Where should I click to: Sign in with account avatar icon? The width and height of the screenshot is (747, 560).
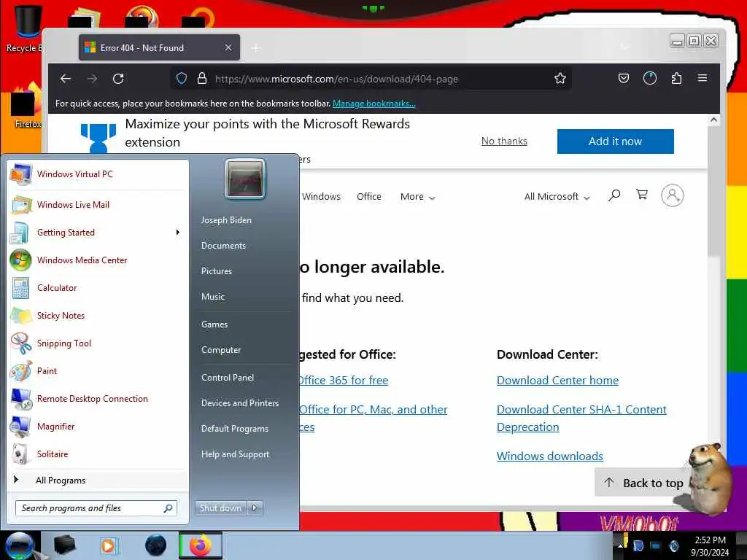[672, 195]
